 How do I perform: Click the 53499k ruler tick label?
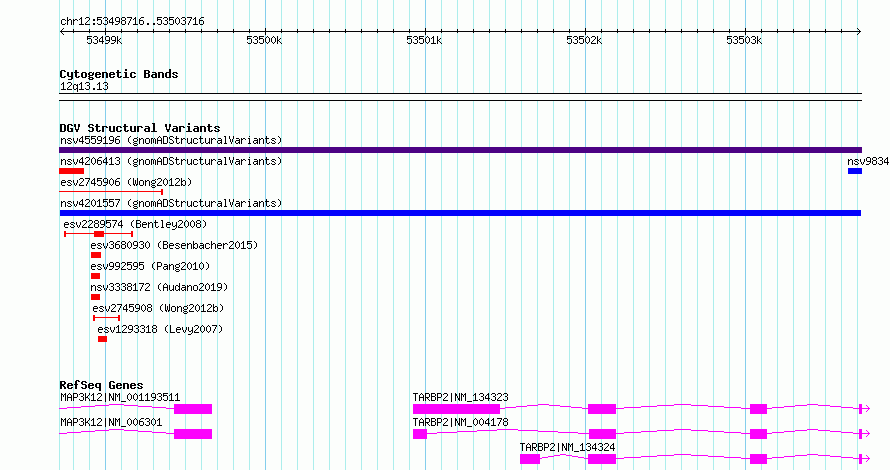[x=104, y=40]
